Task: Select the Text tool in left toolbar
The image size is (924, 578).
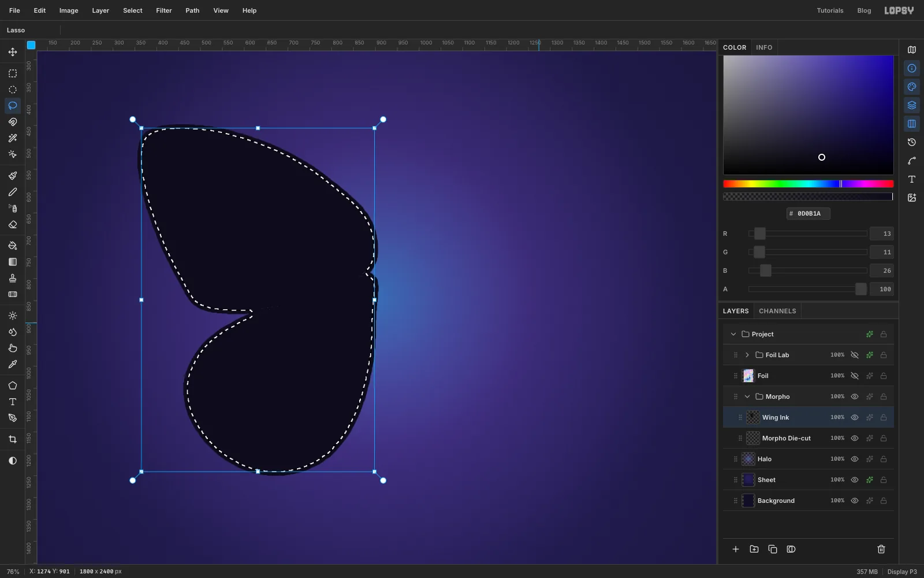Action: (13, 402)
